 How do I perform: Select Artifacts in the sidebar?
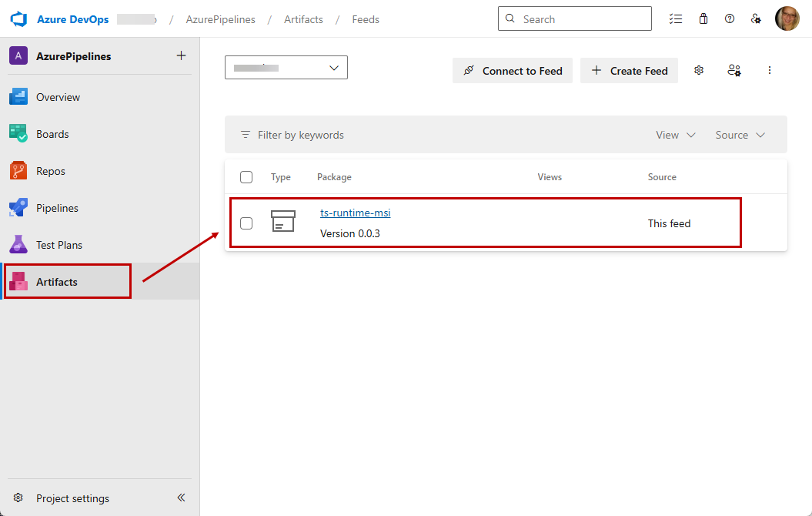tap(99, 281)
